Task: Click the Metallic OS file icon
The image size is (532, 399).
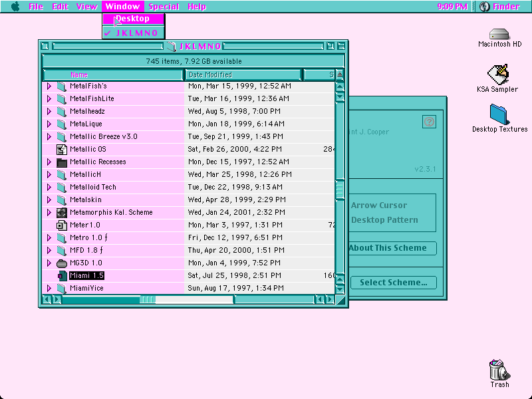Action: [61, 149]
